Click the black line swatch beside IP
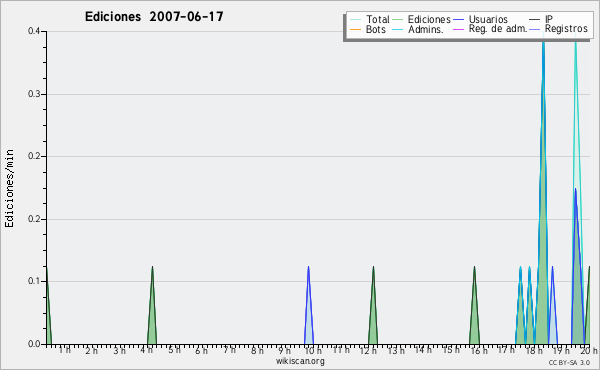 click(x=535, y=20)
